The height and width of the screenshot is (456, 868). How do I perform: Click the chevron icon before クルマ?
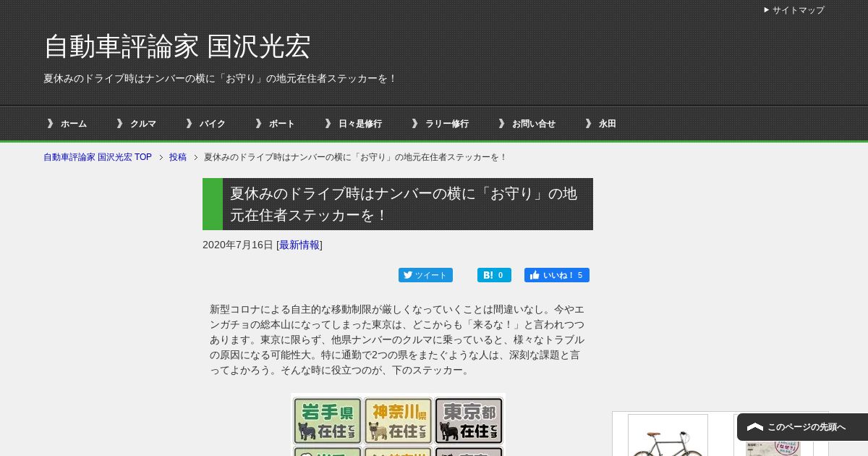[x=120, y=124]
